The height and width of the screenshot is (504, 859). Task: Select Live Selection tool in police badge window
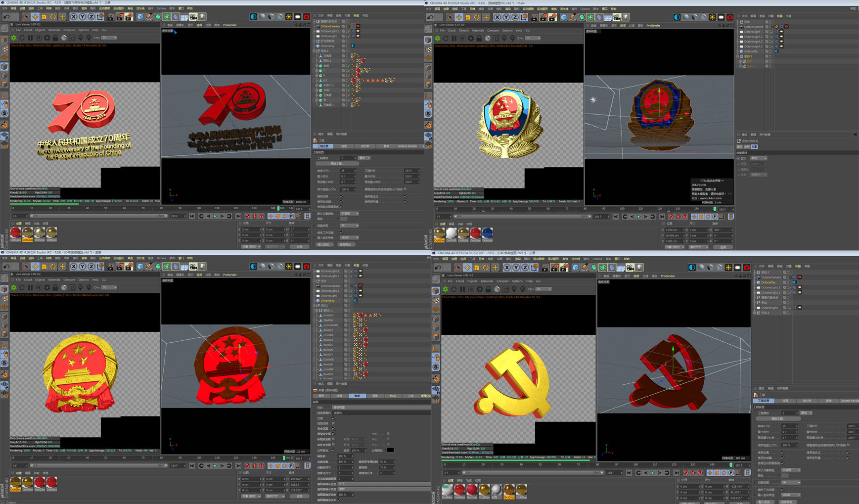coord(450,17)
